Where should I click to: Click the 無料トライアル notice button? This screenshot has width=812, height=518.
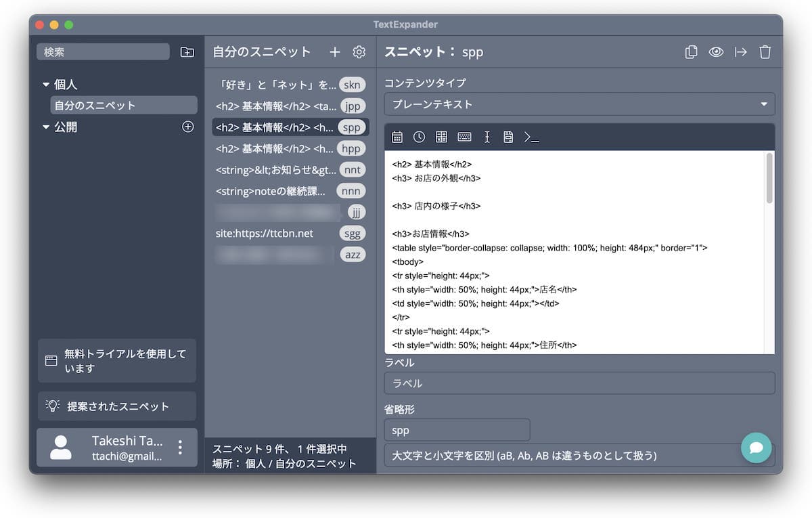click(x=117, y=361)
